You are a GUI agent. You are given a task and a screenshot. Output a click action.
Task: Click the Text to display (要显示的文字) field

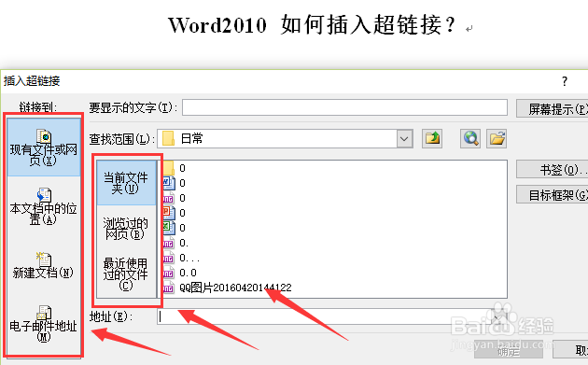click(344, 107)
